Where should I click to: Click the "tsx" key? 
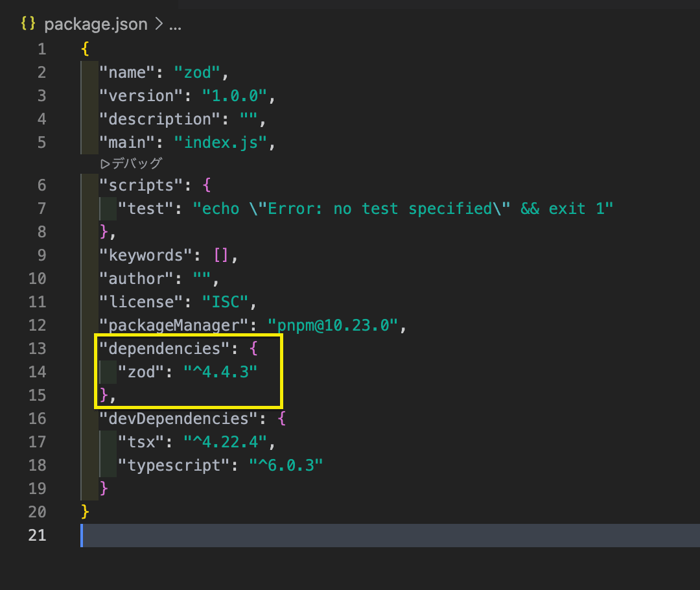pyautogui.click(x=141, y=442)
